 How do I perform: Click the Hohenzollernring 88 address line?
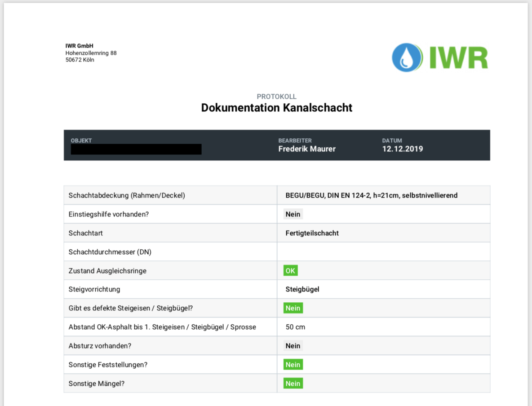(x=91, y=53)
